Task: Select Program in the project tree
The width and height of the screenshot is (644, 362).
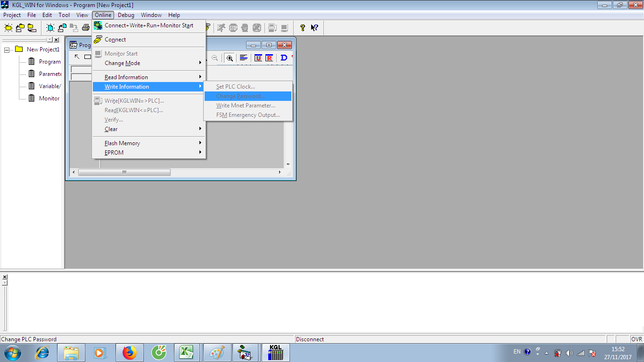Action: (x=50, y=62)
